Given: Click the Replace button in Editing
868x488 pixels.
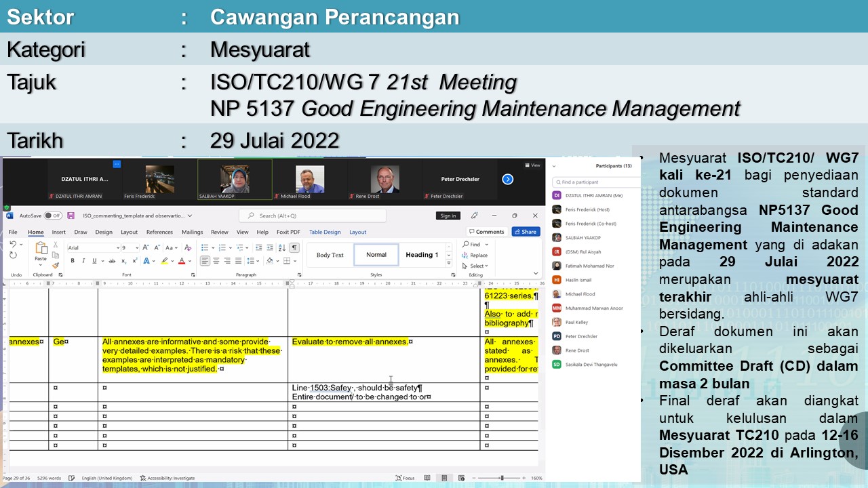Looking at the screenshot, I should [x=474, y=256].
